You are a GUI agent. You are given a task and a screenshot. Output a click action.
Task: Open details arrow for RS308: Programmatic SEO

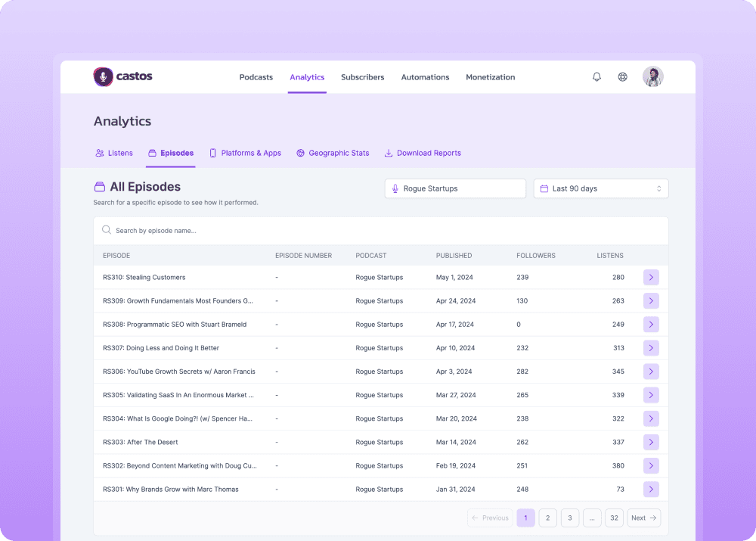coord(651,325)
